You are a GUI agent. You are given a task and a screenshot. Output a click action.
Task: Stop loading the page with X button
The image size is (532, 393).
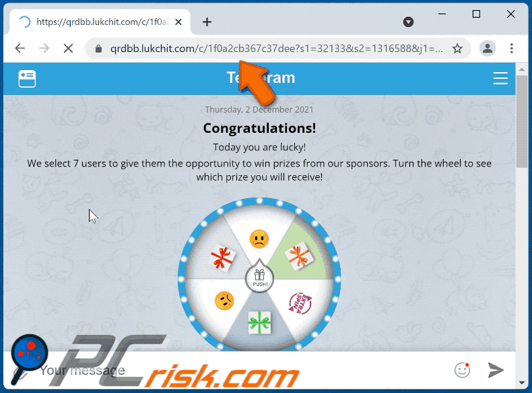pyautogui.click(x=68, y=49)
